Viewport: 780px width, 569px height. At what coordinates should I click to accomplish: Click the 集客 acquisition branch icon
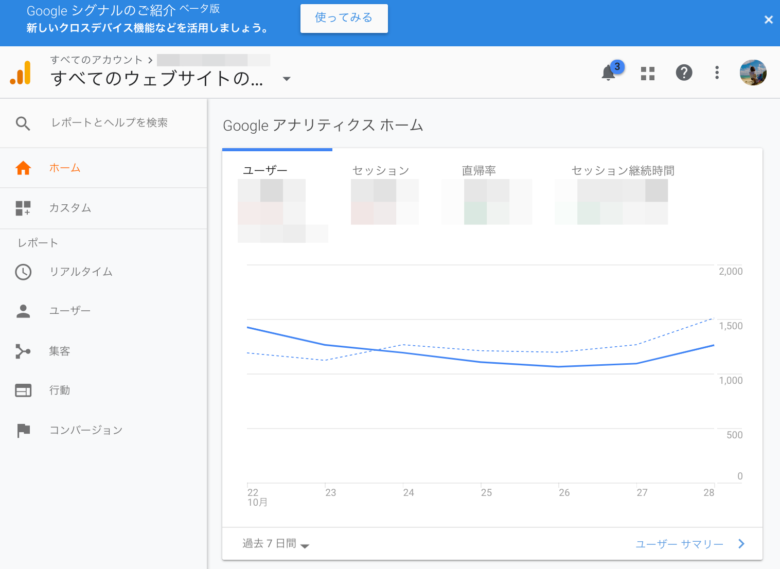click(23, 351)
